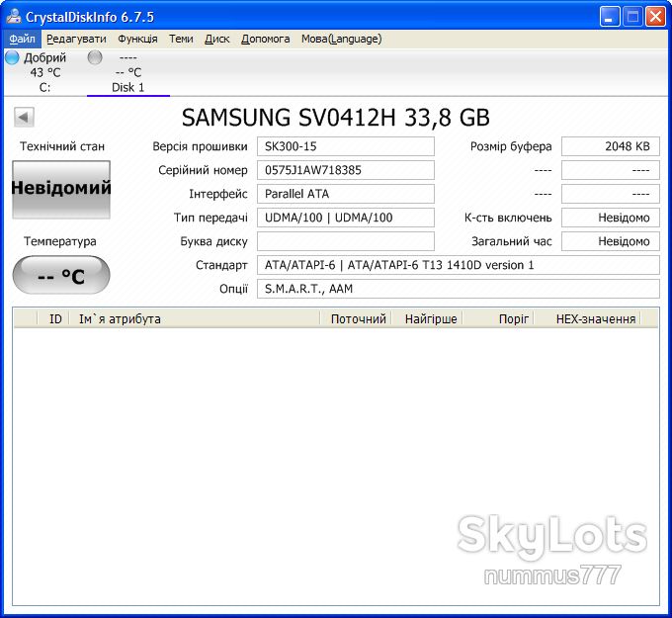Click the -- °C temperature button
This screenshot has height=618, width=672.
[61, 275]
